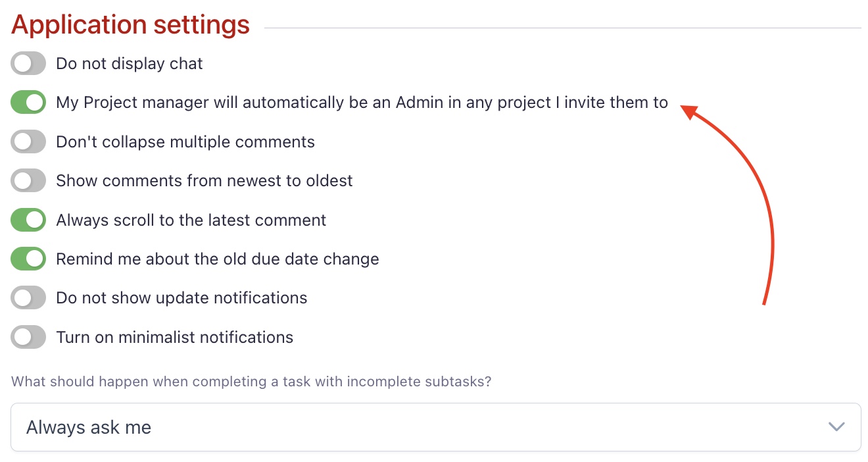Click the "Show comments from newest to oldest" label
This screenshot has height=462, width=868.
coord(205,181)
